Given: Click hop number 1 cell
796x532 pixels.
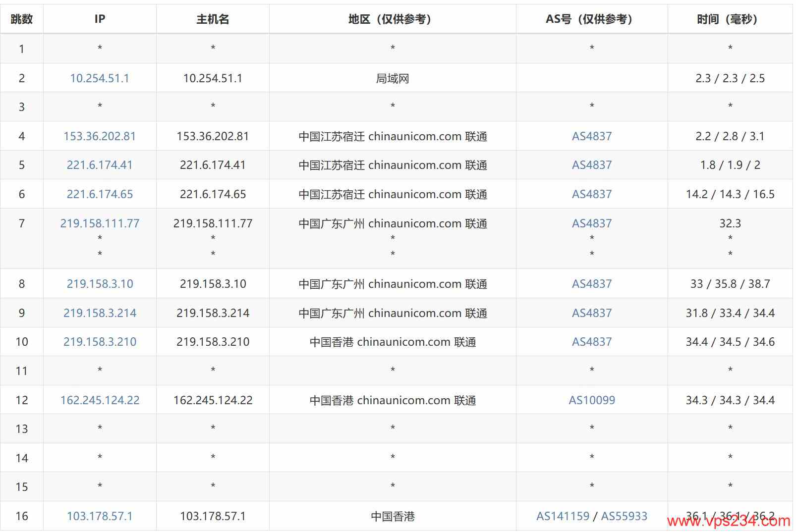Looking at the screenshot, I should pos(22,49).
